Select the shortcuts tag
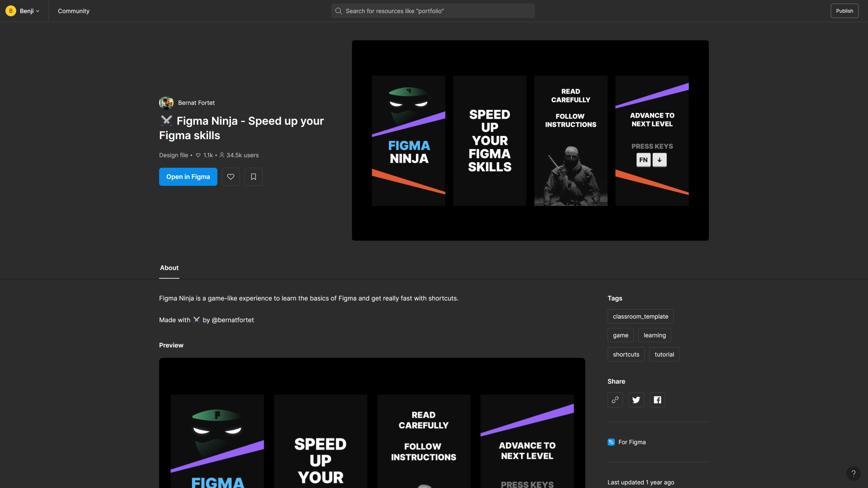Image resolution: width=868 pixels, height=488 pixels. [x=626, y=354]
